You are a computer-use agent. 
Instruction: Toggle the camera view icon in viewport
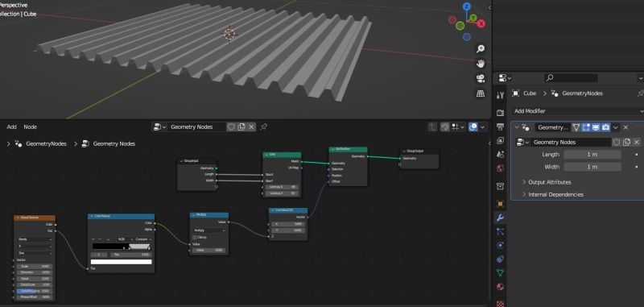[x=480, y=78]
